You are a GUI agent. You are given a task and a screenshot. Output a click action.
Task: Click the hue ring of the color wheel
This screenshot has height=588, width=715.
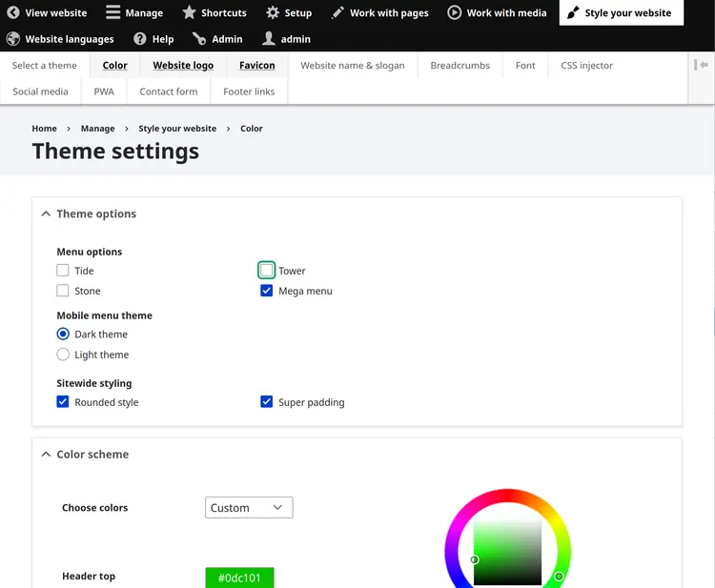(x=507, y=496)
